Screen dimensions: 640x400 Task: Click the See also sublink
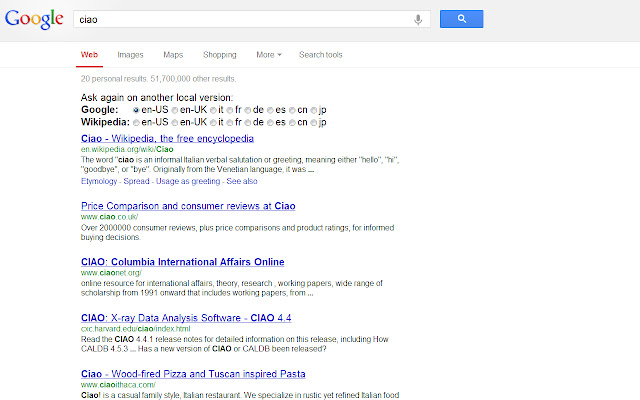point(242,181)
